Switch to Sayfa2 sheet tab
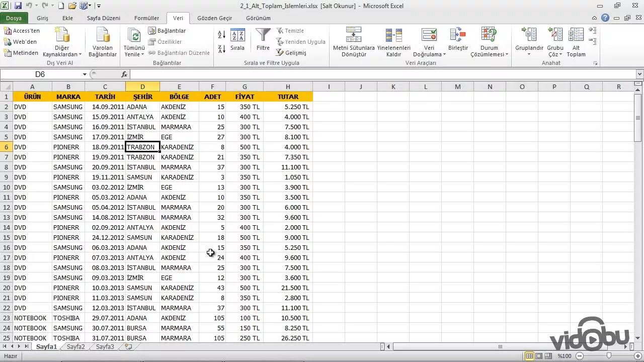 (76, 346)
